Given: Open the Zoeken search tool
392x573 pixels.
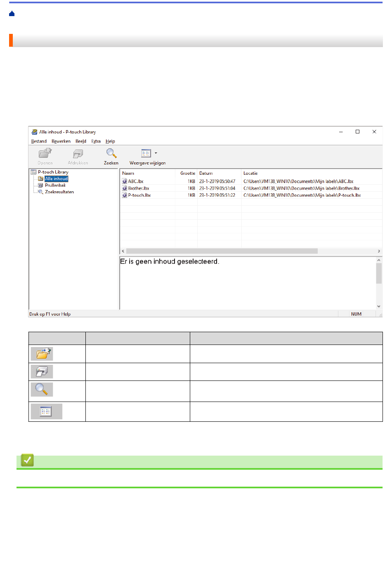Looking at the screenshot, I should [x=111, y=154].
